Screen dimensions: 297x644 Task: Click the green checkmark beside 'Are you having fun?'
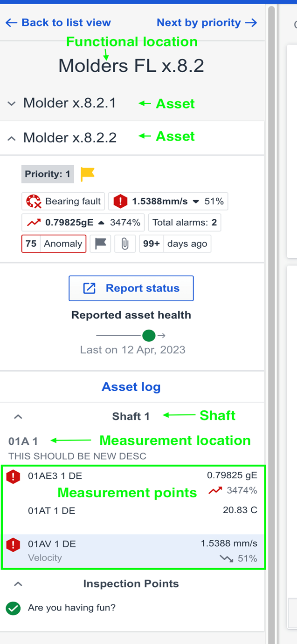click(x=13, y=609)
